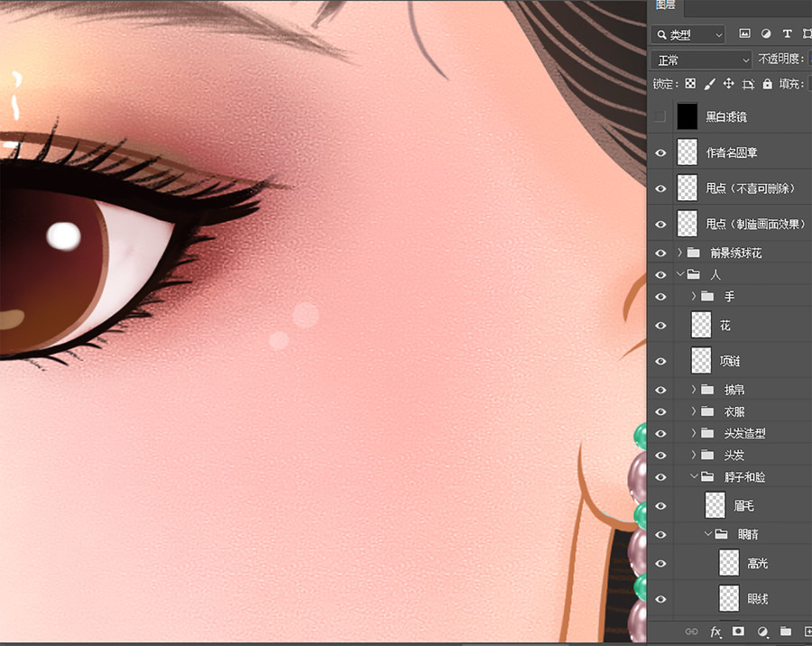Hide the 甩点(不喜可删除) layer
Viewport: 812px width, 646px height.
(660, 189)
